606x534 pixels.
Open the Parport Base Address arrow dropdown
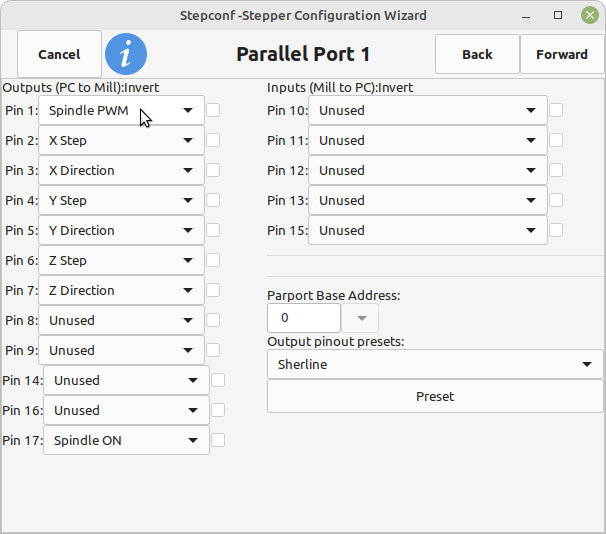click(x=360, y=318)
